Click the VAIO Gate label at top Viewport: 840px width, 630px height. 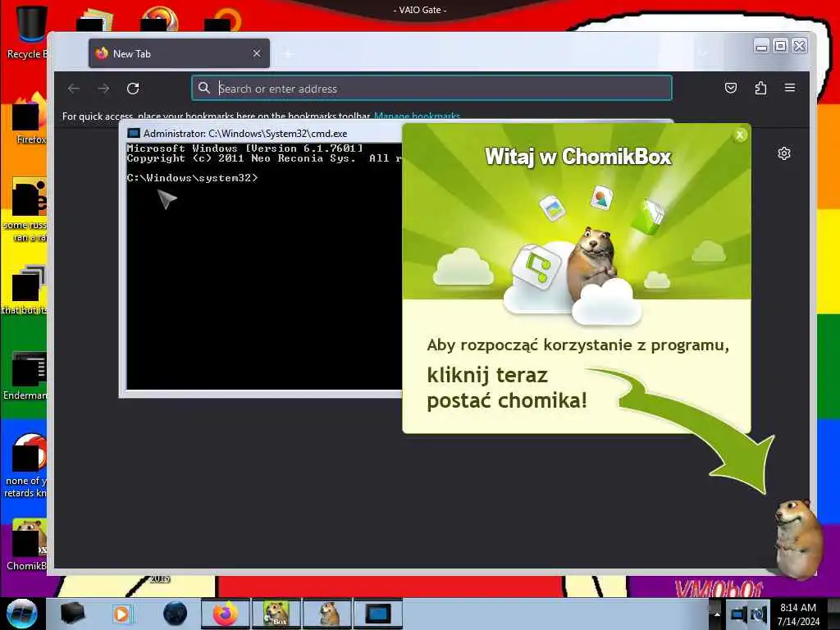(x=420, y=10)
